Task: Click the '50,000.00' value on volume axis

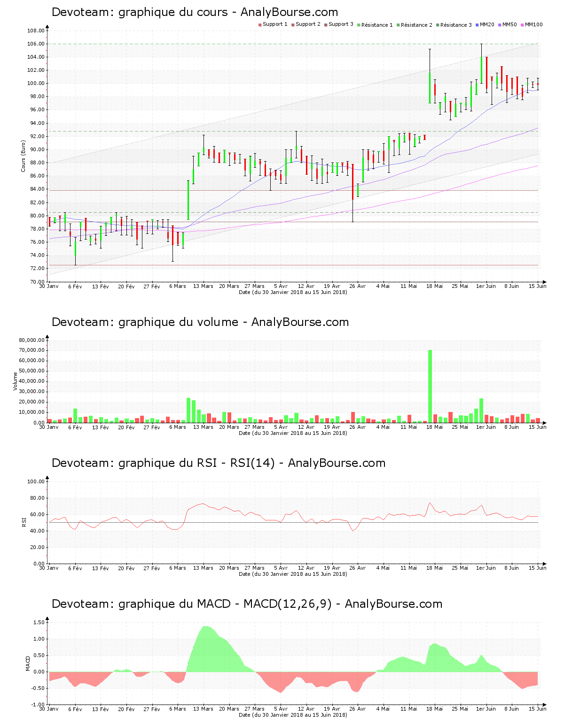Action: [x=32, y=371]
